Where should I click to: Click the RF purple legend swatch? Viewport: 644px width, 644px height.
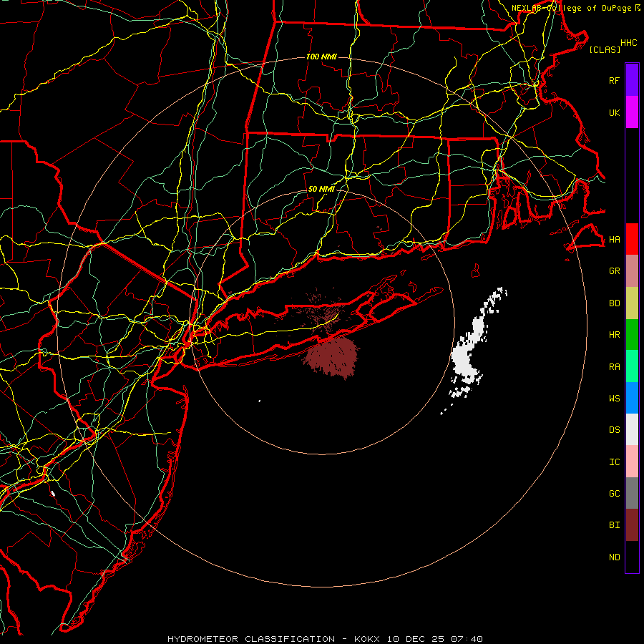pos(632,80)
